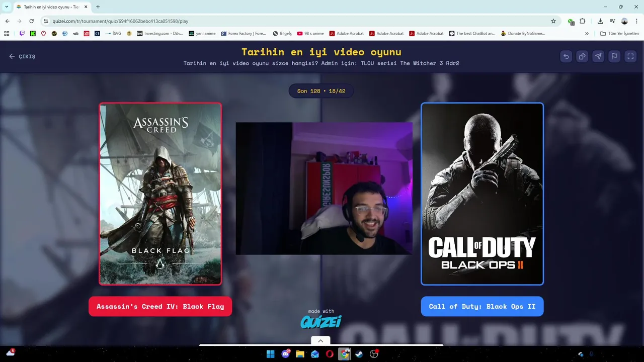Open File Explorer from the taskbar
The width and height of the screenshot is (644, 362).
(300, 354)
